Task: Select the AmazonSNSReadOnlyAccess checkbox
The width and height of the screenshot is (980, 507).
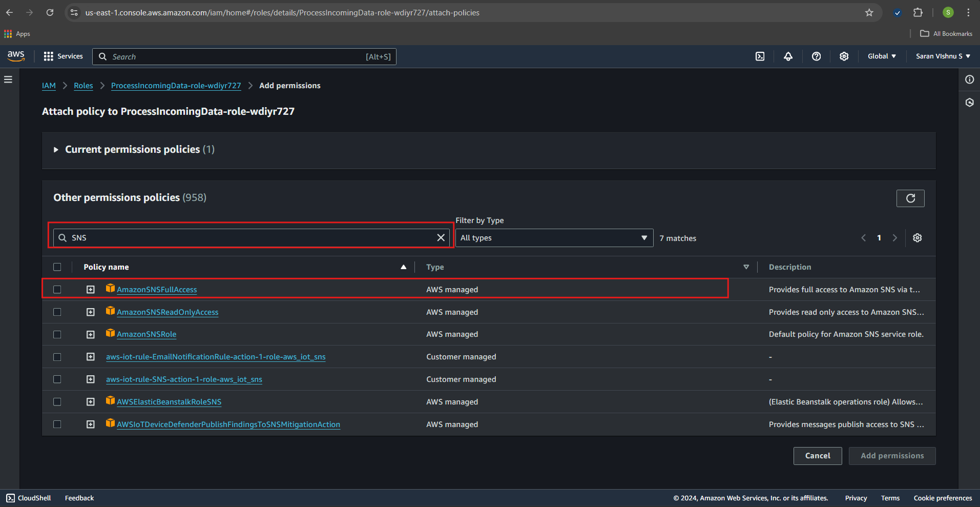Action: tap(57, 312)
